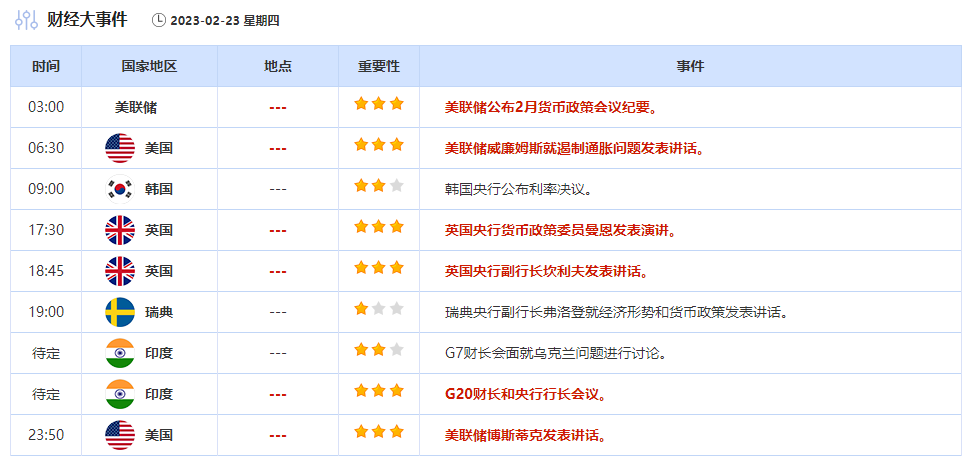Click the US flag in the 06:30 row
Viewport: 969px width, 461px height.
pos(120,148)
